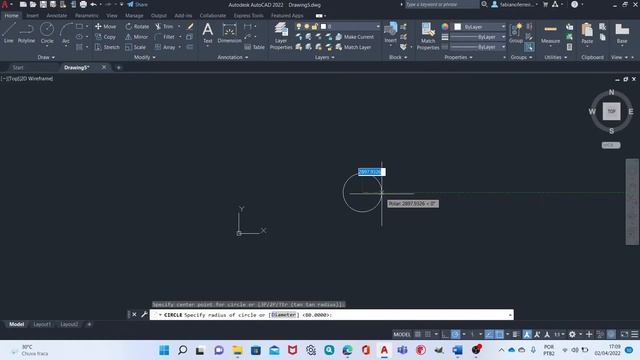Choose the Fillet command
640x360 pixels.
click(x=165, y=37)
